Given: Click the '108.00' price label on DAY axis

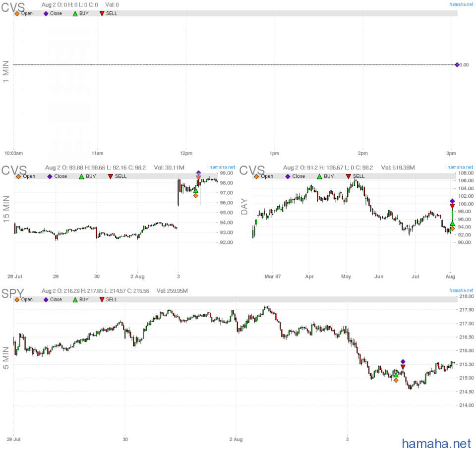Looking at the screenshot, I should coord(466,173).
